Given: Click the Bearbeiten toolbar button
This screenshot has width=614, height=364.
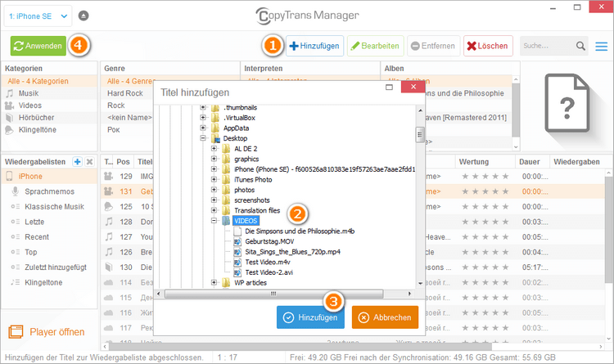Looking at the screenshot, I should click(x=375, y=46).
